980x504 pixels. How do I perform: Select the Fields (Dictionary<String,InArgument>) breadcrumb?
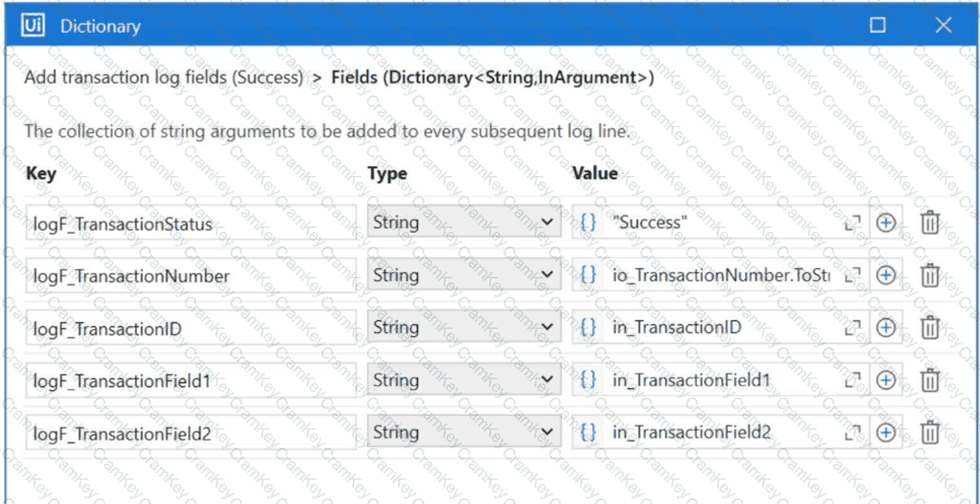(492, 78)
